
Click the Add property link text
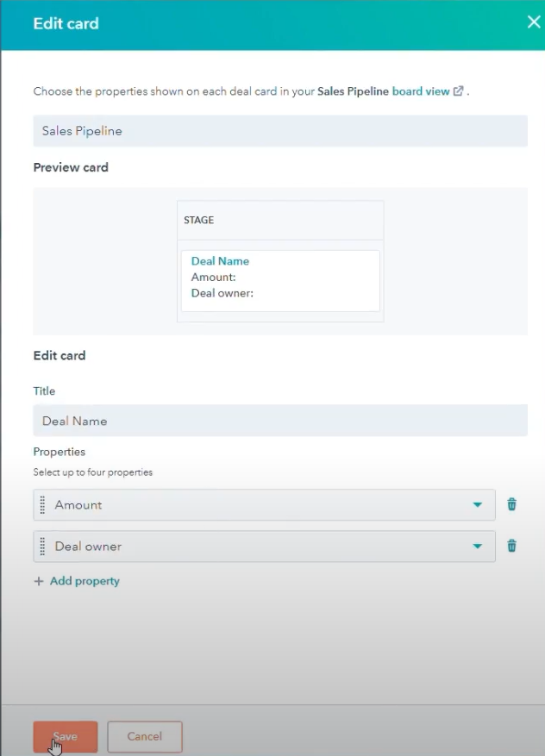pyautogui.click(x=85, y=581)
